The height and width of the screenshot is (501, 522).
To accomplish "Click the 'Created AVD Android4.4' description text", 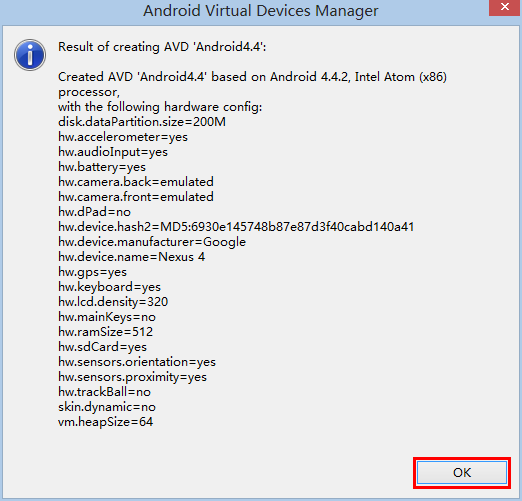I will [252, 84].
